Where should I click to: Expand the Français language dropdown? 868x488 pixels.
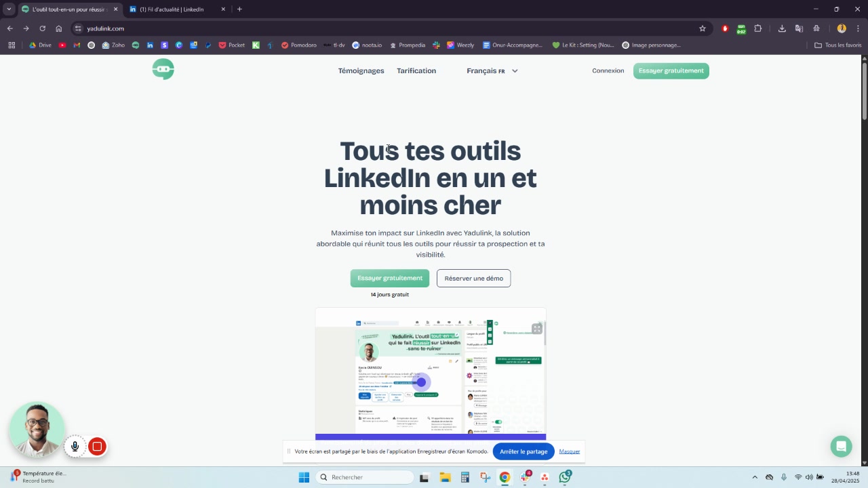click(492, 71)
